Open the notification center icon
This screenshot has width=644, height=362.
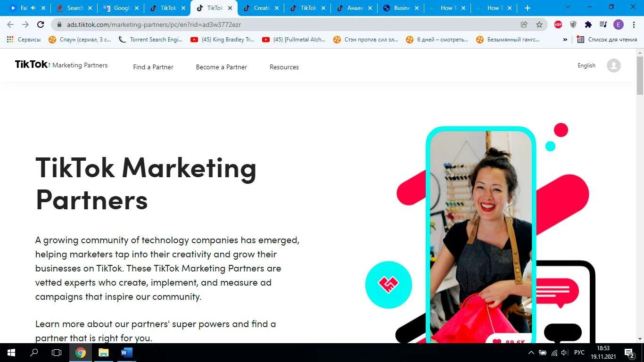pos(629,353)
